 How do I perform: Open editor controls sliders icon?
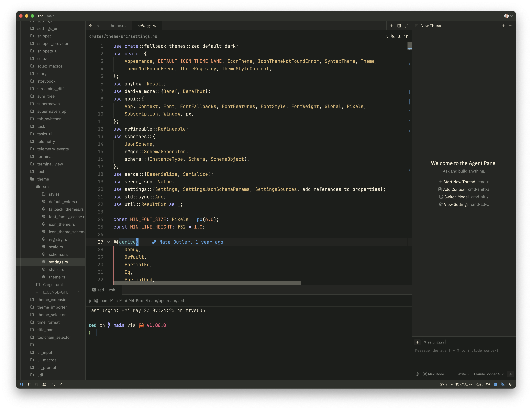point(406,36)
